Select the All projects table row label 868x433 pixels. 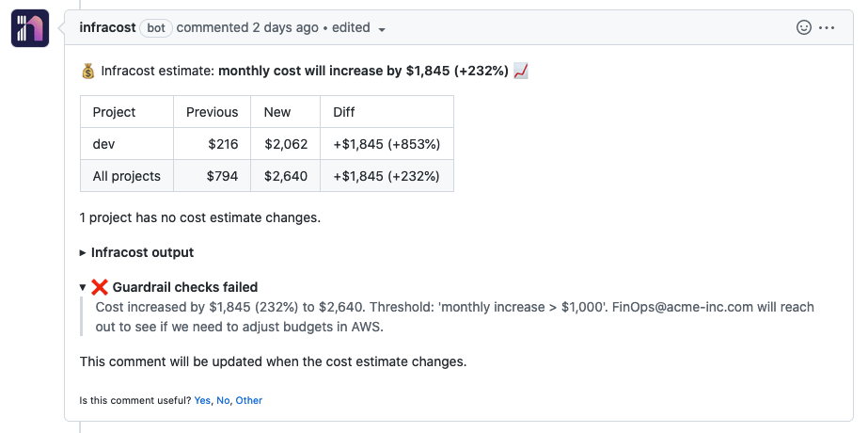coord(126,176)
